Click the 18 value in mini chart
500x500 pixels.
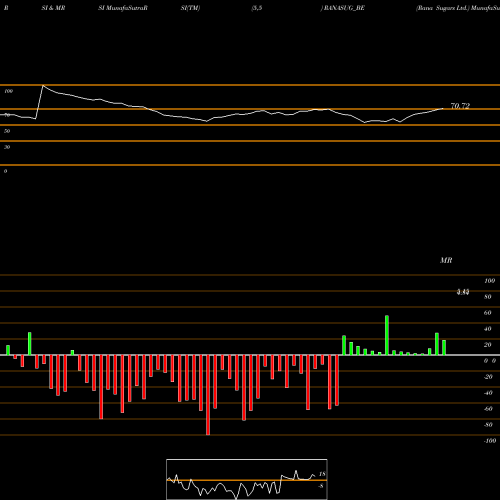click(322, 474)
